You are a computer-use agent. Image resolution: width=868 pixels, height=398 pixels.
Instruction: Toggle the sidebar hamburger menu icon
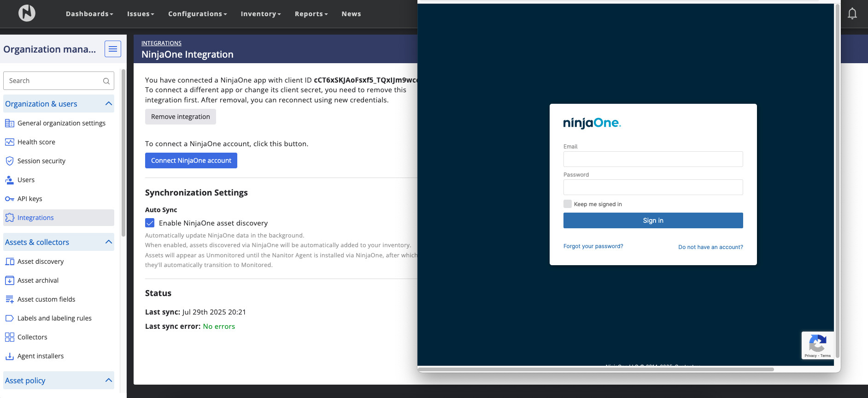[x=113, y=49]
